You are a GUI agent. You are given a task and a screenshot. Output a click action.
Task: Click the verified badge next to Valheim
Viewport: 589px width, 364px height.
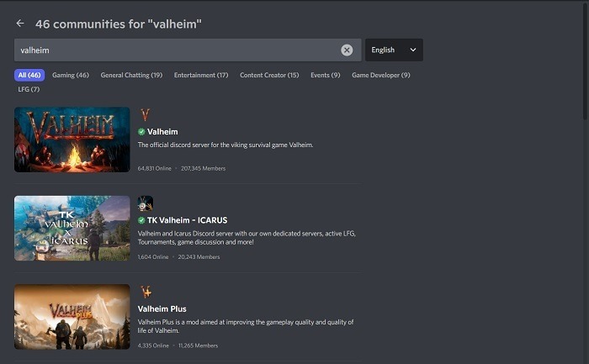(x=141, y=132)
